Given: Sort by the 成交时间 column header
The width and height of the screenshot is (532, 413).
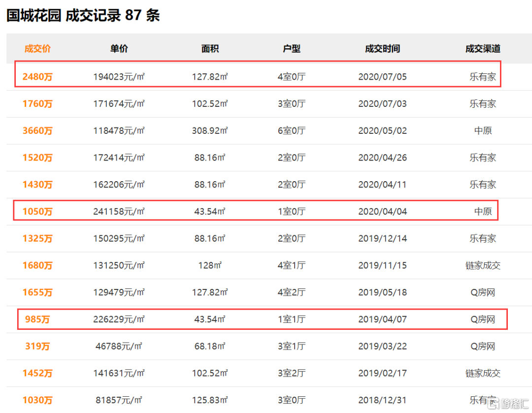Looking at the screenshot, I should (x=382, y=49).
